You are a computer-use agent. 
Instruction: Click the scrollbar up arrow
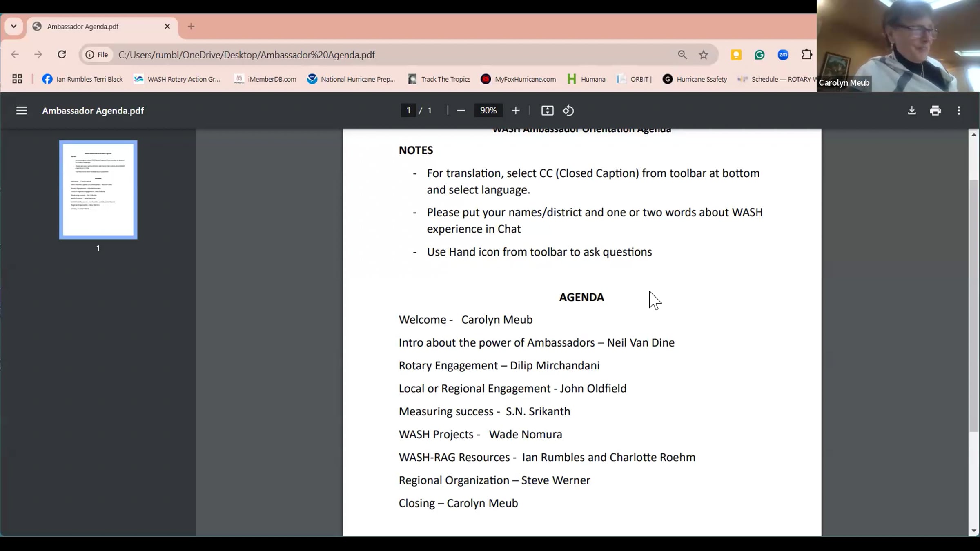(974, 134)
